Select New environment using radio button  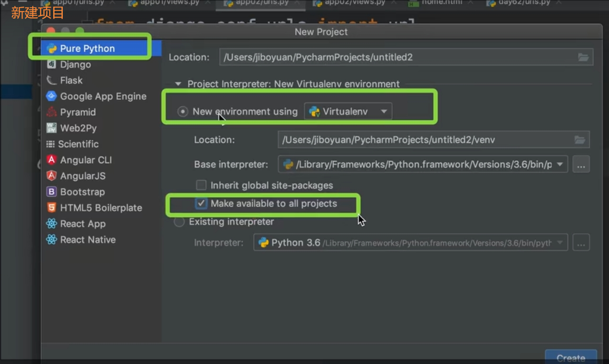[183, 112]
